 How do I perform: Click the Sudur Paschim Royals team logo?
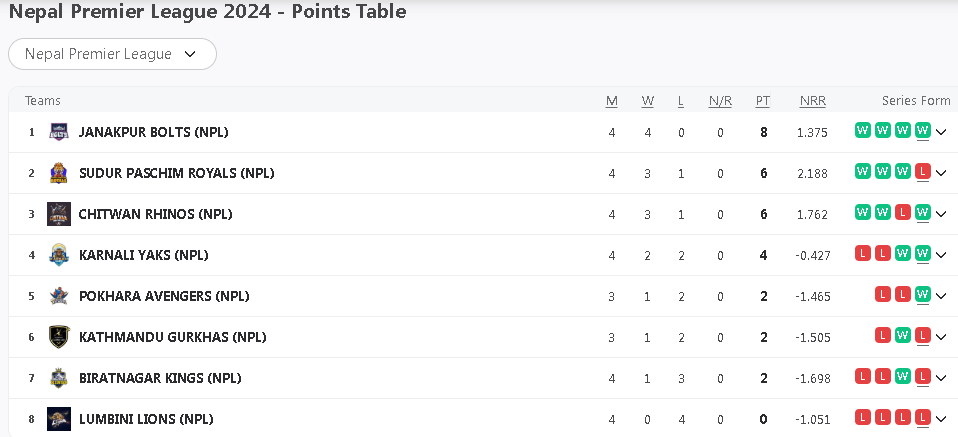[x=59, y=173]
